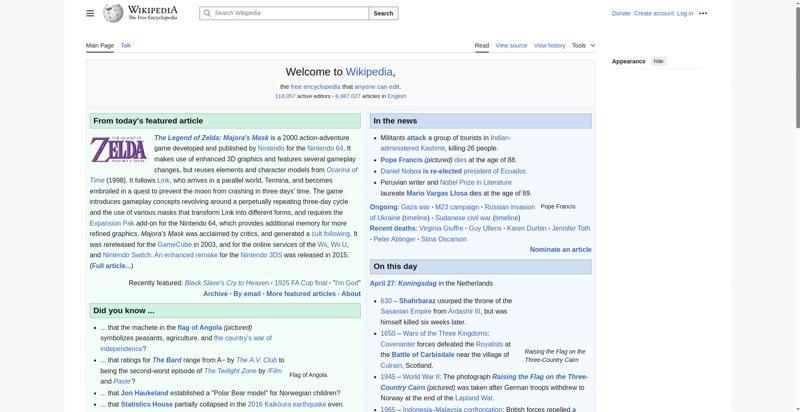Click the Wikipedia globe logo
The width and height of the screenshot is (800, 412).
[x=113, y=13]
